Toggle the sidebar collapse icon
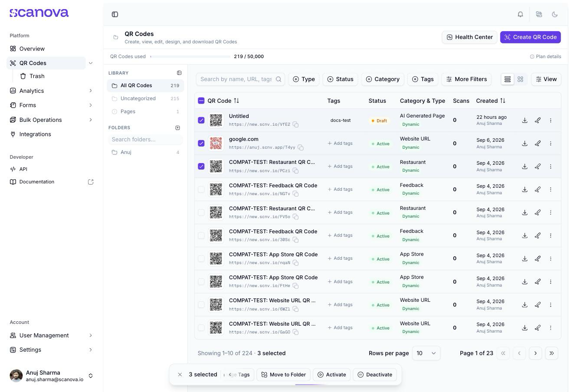Viewport: 571px width, 392px height. click(115, 14)
